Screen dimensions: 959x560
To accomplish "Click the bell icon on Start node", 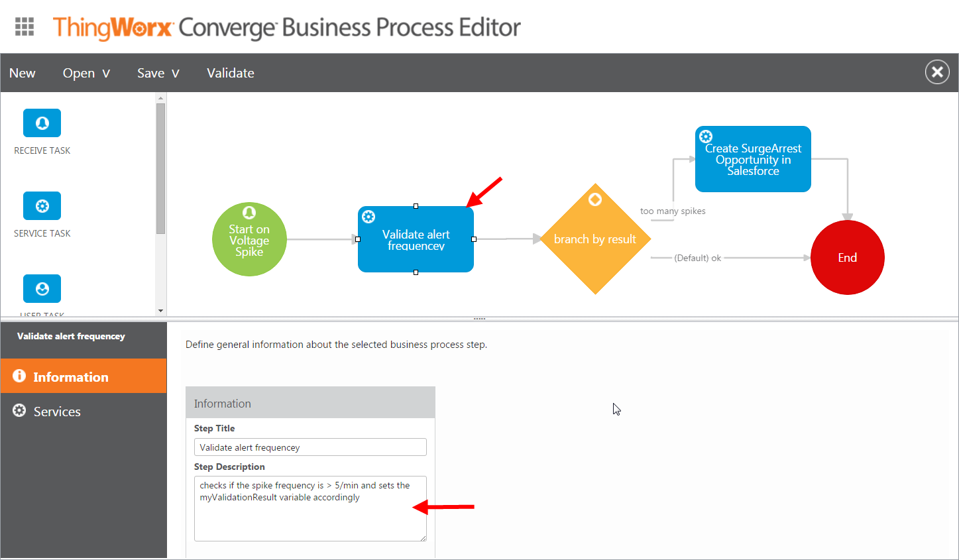I will 249,212.
